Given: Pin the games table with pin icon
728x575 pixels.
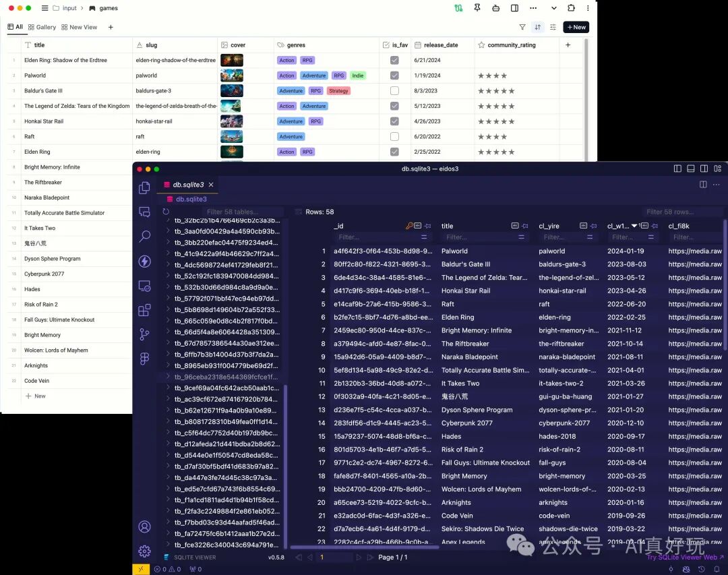Looking at the screenshot, I should tap(477, 8).
